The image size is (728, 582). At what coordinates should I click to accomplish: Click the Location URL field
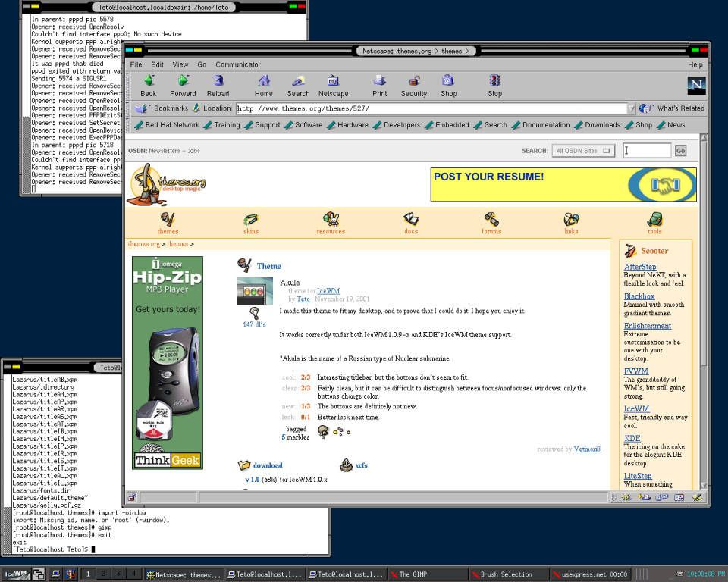(431, 108)
